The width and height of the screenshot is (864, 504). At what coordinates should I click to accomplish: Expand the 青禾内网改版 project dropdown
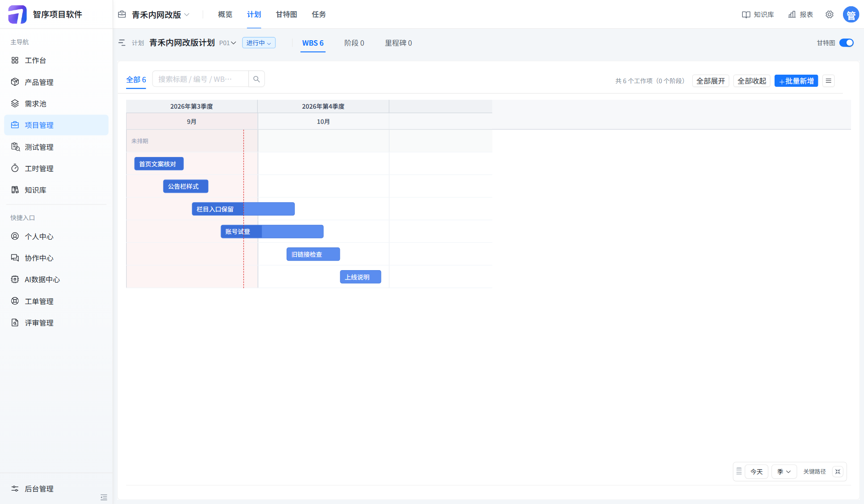coord(161,15)
